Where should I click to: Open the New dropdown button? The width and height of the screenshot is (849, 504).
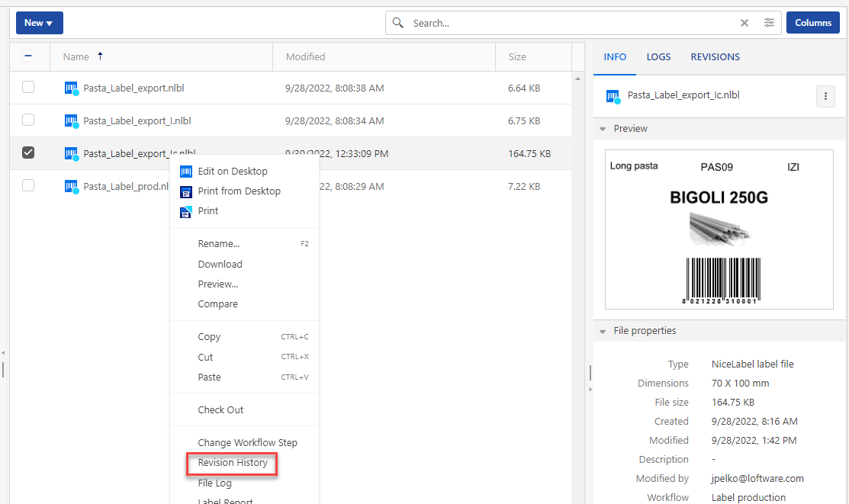(39, 23)
